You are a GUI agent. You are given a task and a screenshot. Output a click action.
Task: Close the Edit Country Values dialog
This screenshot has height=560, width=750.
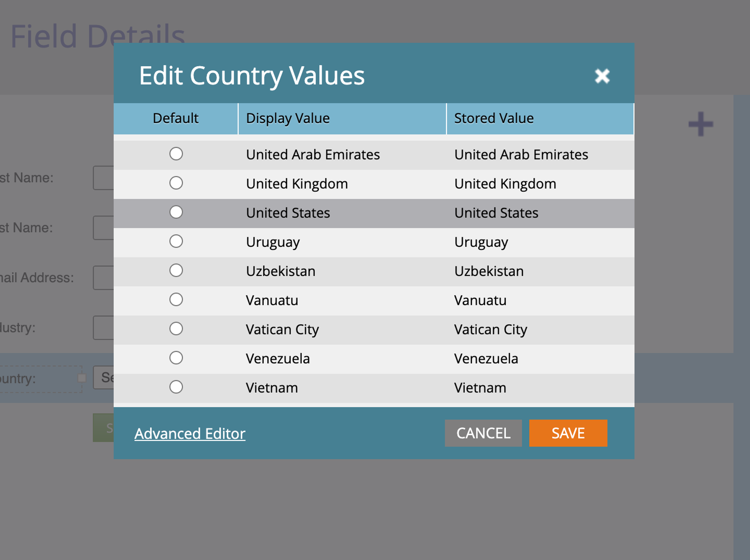(602, 76)
